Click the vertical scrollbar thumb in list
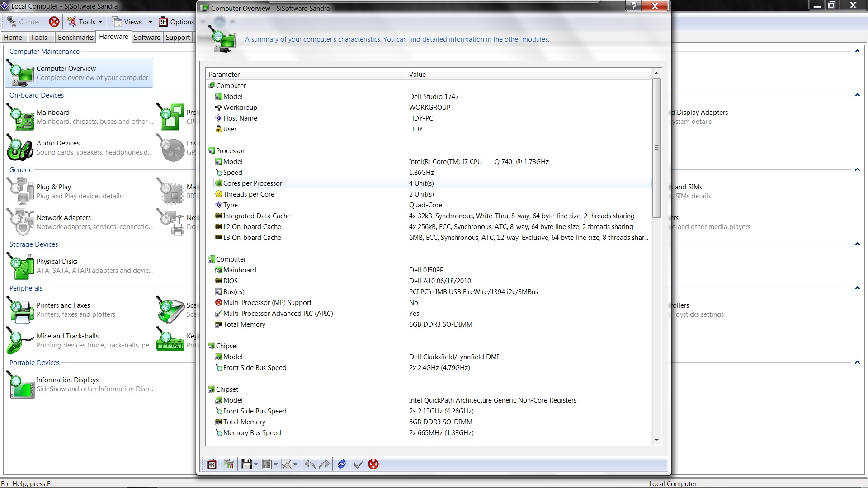This screenshot has width=868, height=488. click(656, 148)
